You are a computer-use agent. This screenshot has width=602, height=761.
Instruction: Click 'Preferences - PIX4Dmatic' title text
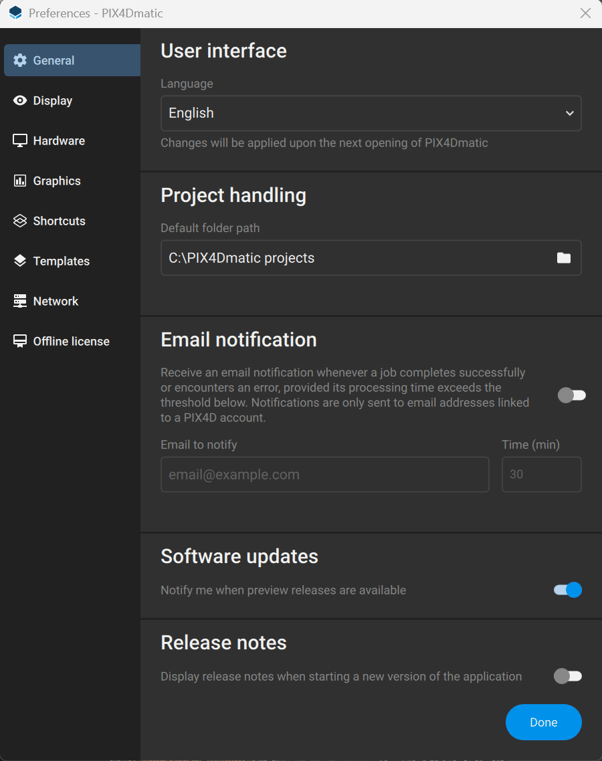[x=96, y=13]
